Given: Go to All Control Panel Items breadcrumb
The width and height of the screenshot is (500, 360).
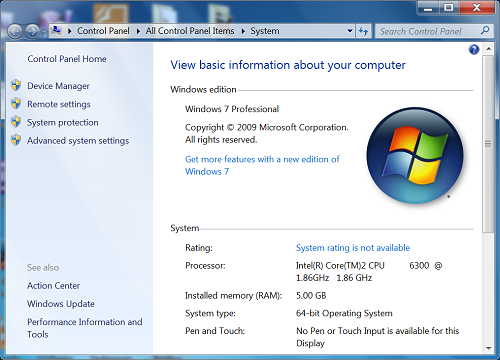Looking at the screenshot, I should [190, 31].
